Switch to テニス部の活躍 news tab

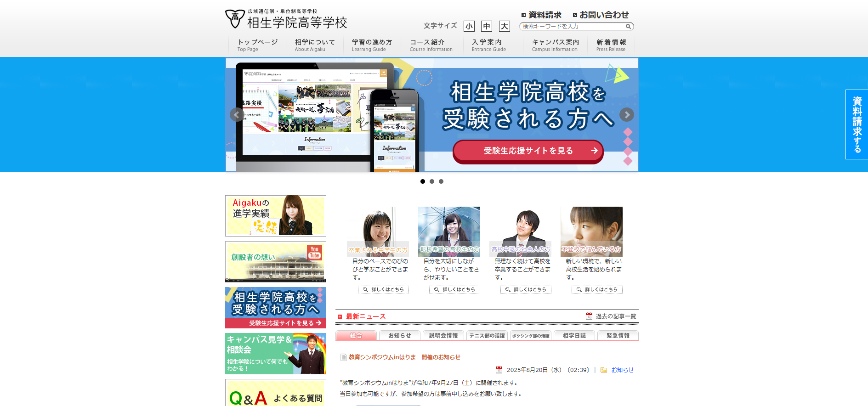coord(487,336)
